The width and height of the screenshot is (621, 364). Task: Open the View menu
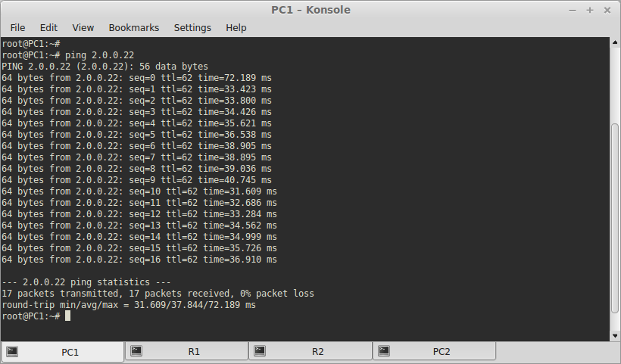(x=83, y=28)
